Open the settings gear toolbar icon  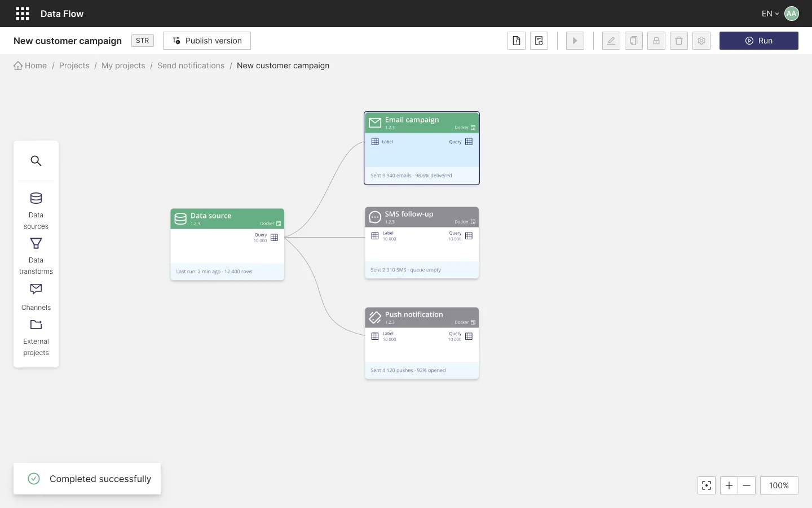[x=701, y=41]
